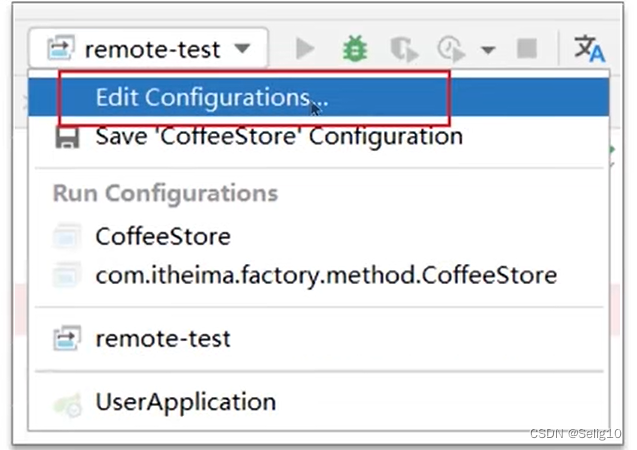Click the Run play arrow icon
The image size is (637, 450).
click(305, 49)
